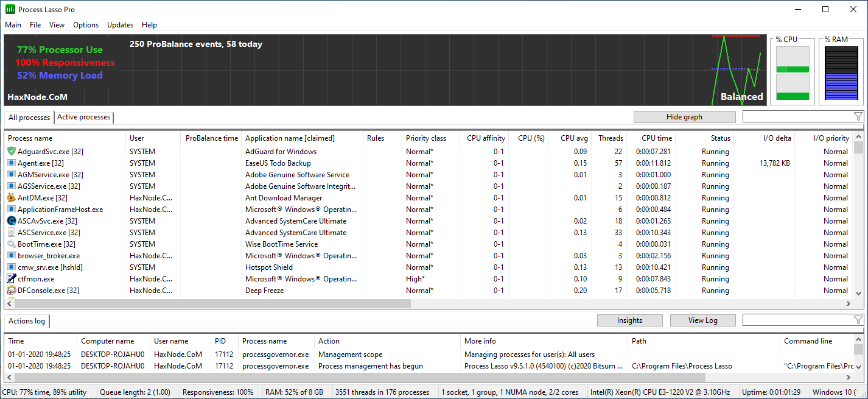This screenshot has width=868, height=399.
Task: Click the process list search field
Action: coord(797,116)
